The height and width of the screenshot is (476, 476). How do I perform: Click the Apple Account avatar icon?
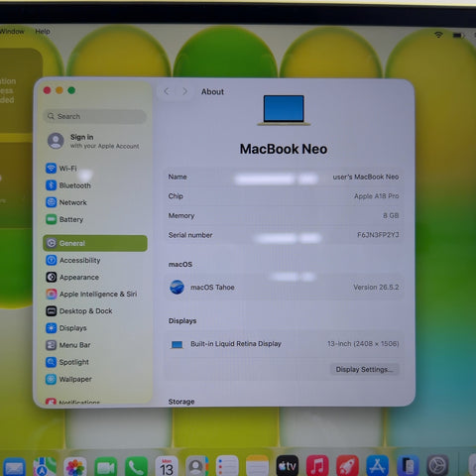[56, 141]
